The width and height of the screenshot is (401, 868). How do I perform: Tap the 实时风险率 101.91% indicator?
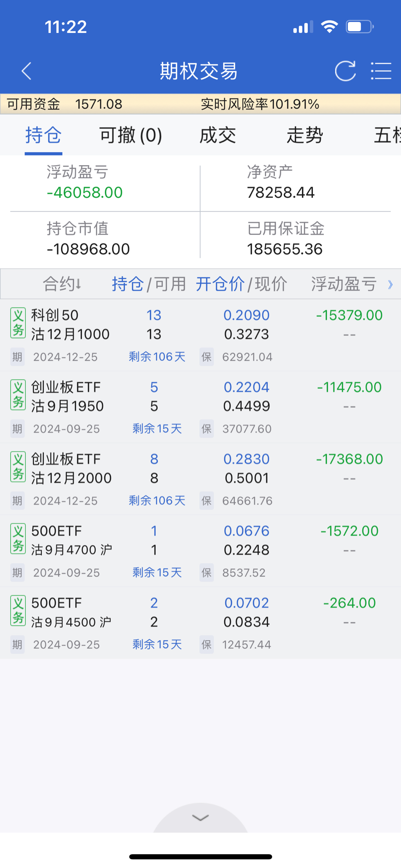(x=260, y=104)
